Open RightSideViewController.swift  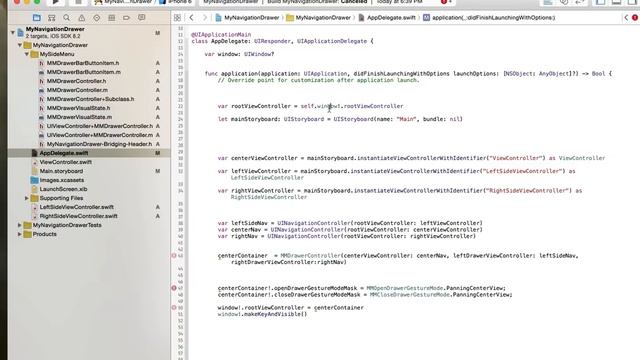[78, 216]
